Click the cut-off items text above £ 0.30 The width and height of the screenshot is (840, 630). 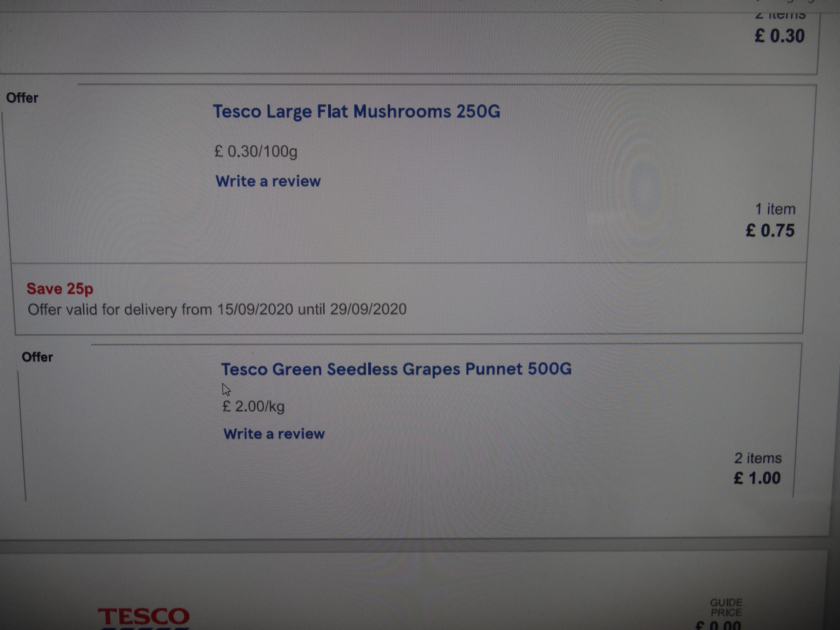pos(780,16)
